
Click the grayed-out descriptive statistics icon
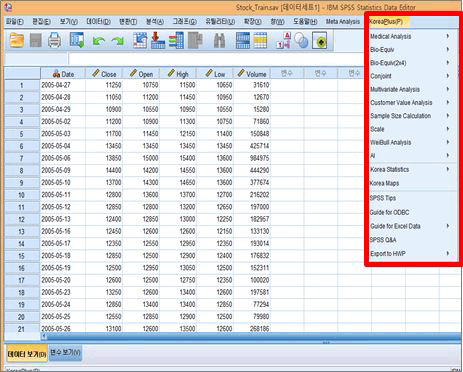tap(195, 40)
